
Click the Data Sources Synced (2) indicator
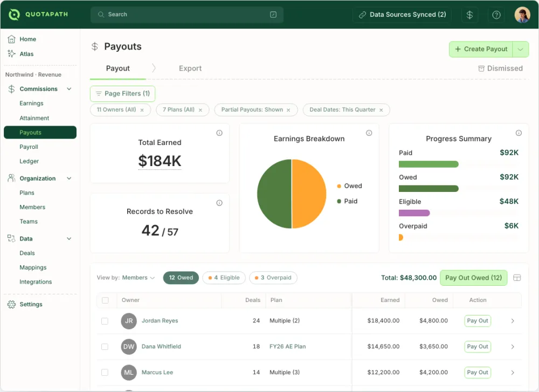(x=402, y=15)
